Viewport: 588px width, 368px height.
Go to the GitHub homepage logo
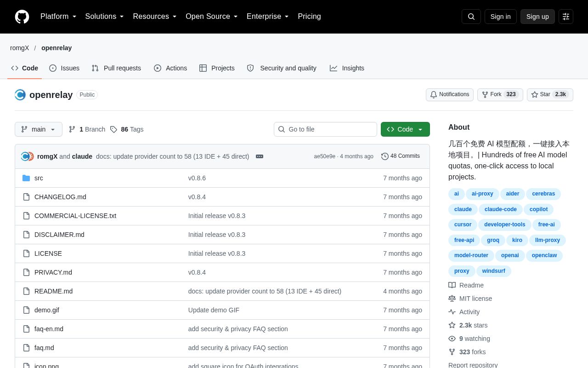(22, 17)
